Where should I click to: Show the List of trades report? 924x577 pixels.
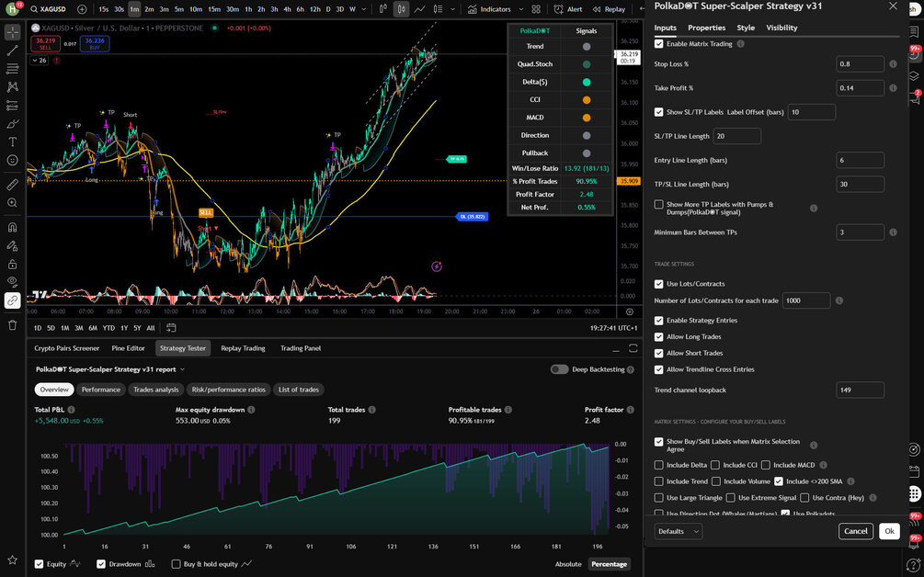click(x=299, y=390)
